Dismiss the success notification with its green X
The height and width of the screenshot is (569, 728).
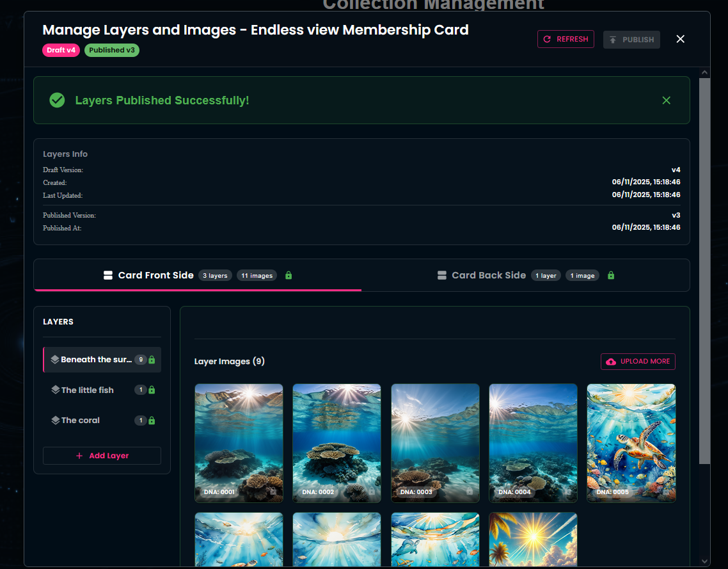666,100
